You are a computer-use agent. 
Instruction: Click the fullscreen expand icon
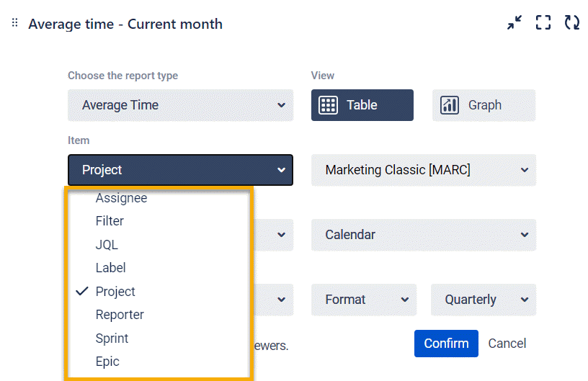543,23
